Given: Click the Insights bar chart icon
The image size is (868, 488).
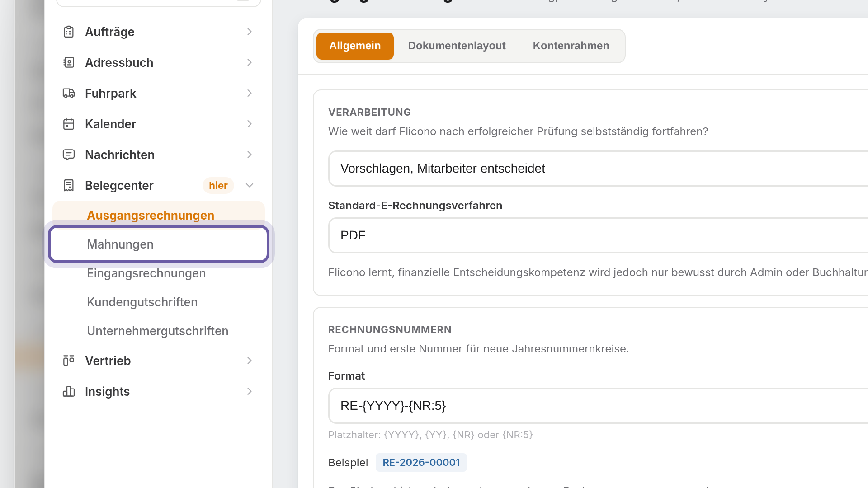Looking at the screenshot, I should click(69, 391).
